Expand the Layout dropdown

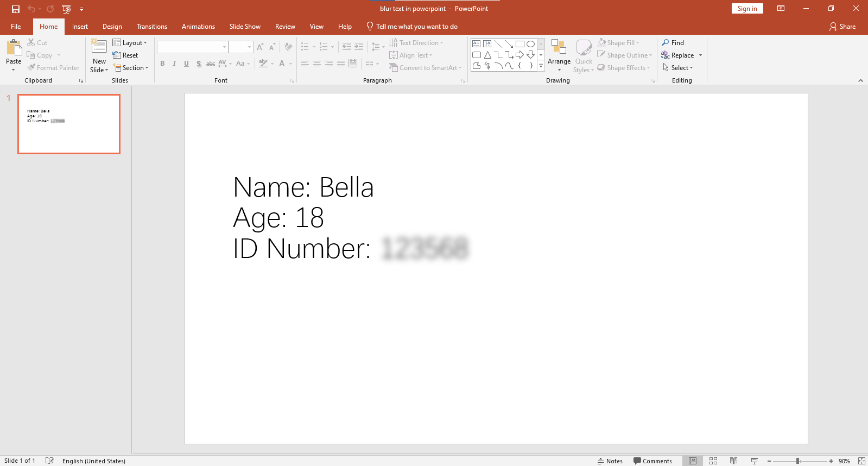point(130,42)
